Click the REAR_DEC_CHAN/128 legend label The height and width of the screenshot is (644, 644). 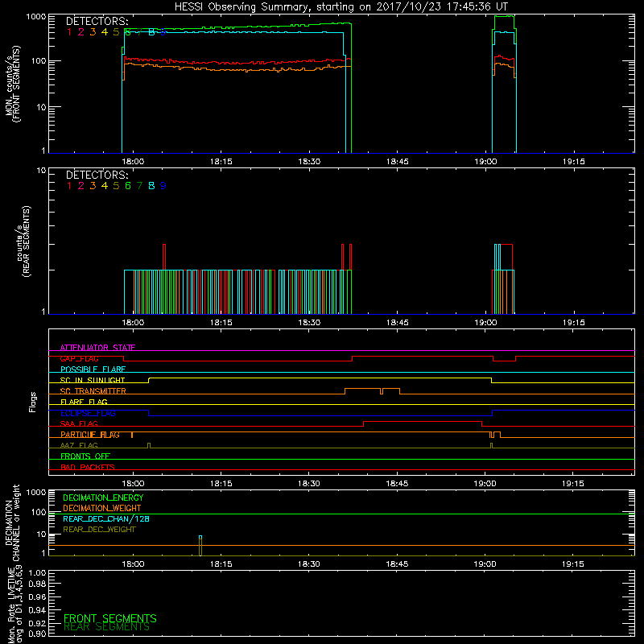(x=106, y=519)
